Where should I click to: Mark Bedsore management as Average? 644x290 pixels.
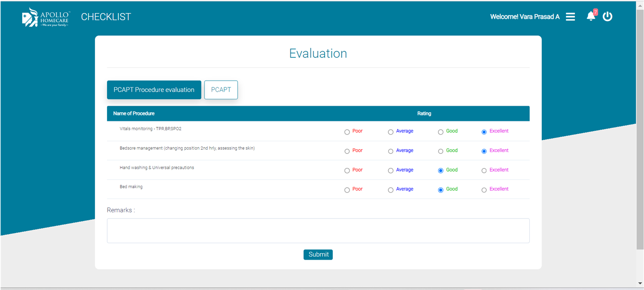[x=391, y=151]
